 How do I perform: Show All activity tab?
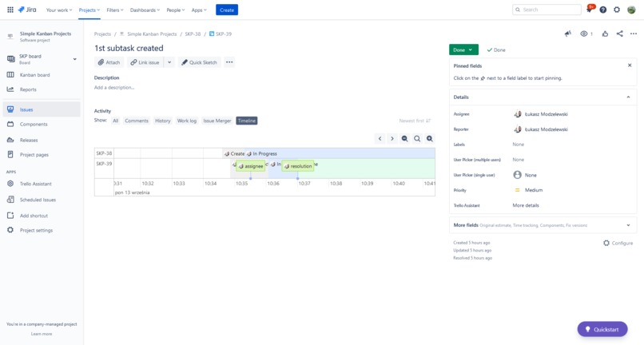pos(115,121)
